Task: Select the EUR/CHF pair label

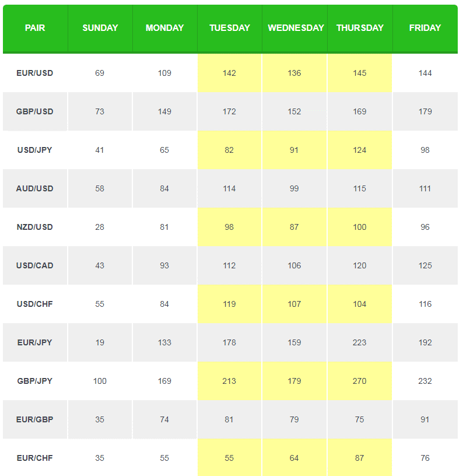Action: coord(35,458)
